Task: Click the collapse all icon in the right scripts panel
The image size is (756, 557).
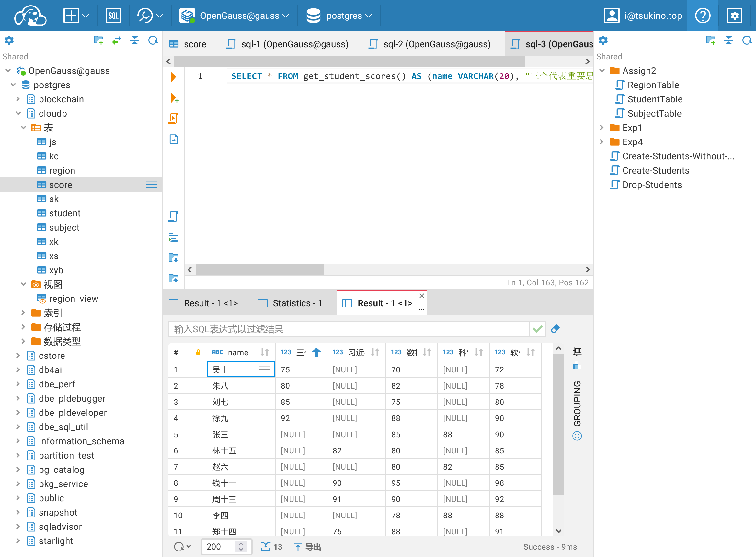Action: click(x=728, y=40)
